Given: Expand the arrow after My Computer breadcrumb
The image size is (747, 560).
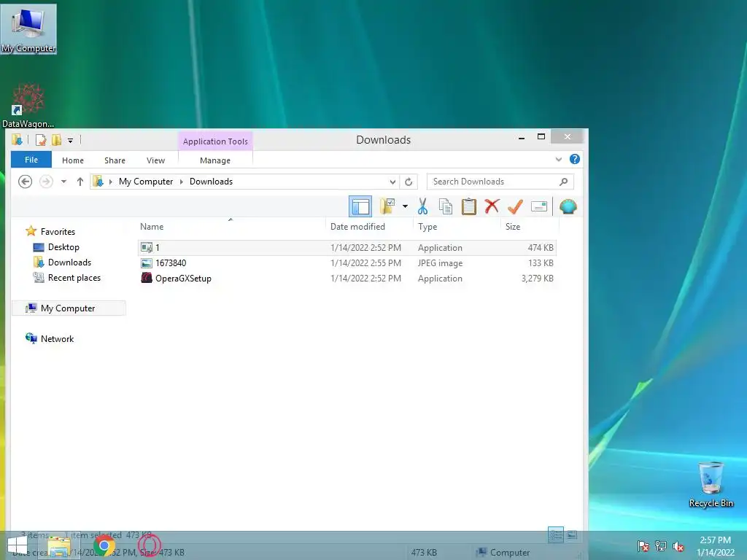Looking at the screenshot, I should pos(182,182).
